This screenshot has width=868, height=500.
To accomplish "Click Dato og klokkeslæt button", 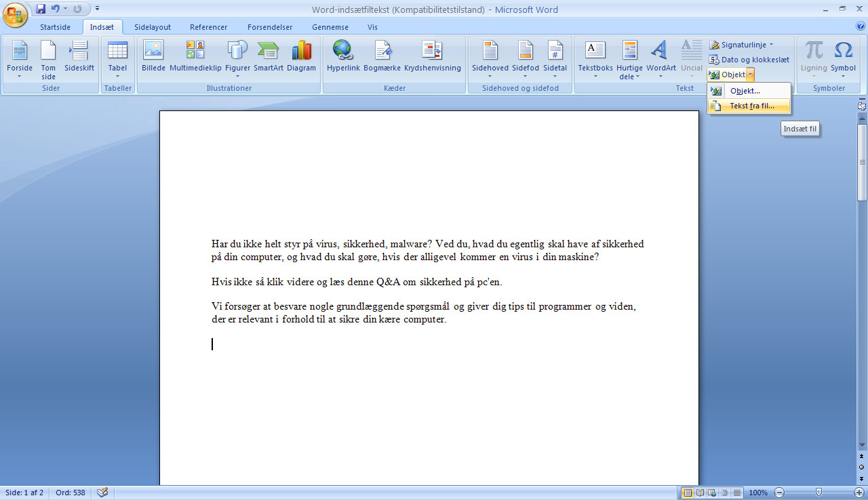I will point(749,60).
